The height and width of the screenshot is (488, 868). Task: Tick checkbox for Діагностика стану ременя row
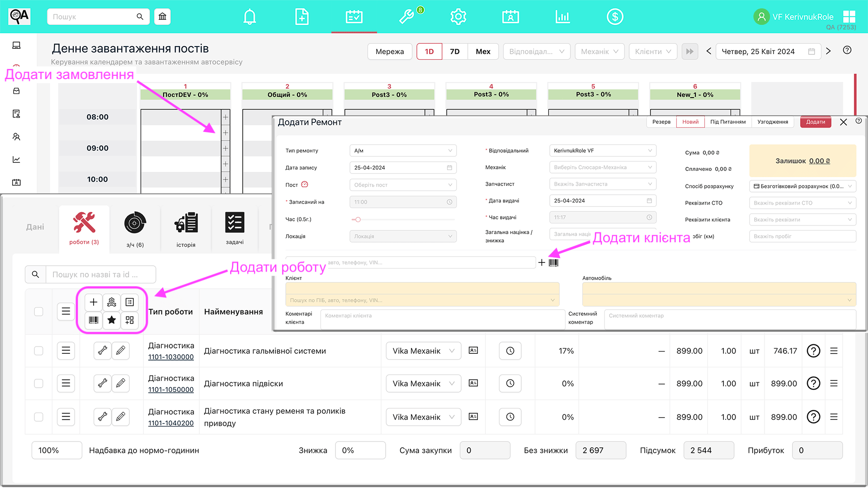coord(39,417)
